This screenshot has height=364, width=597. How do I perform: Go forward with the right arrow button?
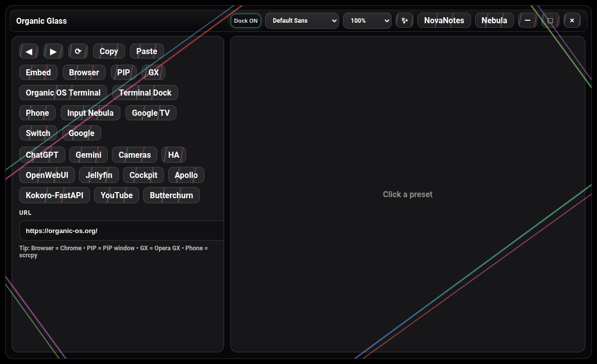[x=53, y=52]
